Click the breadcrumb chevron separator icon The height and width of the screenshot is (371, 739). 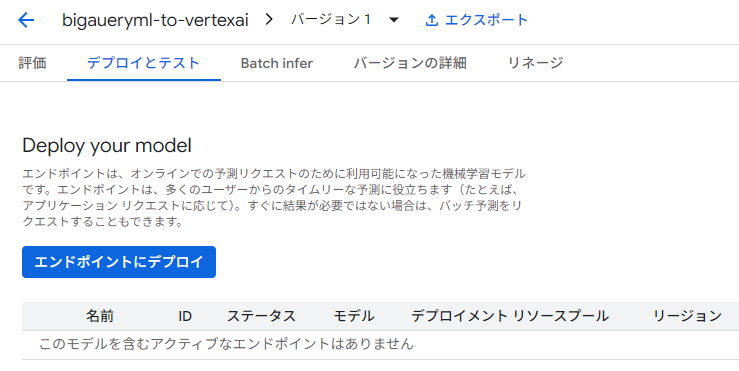(269, 20)
